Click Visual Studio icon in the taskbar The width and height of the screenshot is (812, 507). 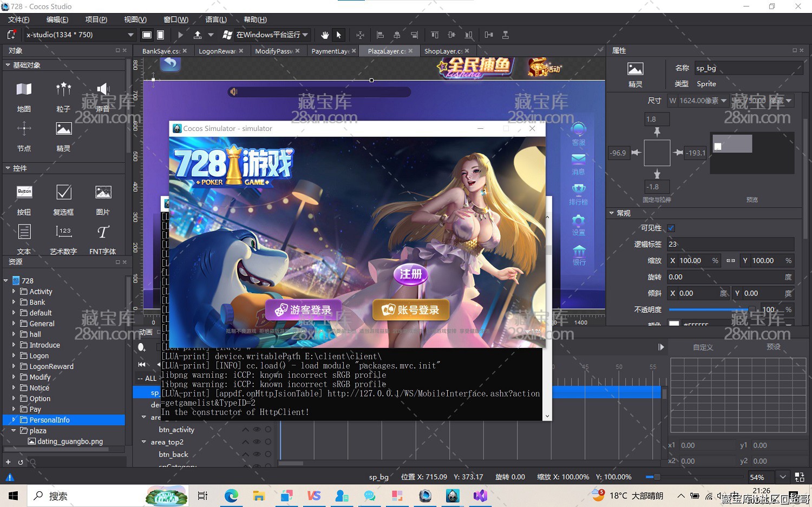click(480, 496)
